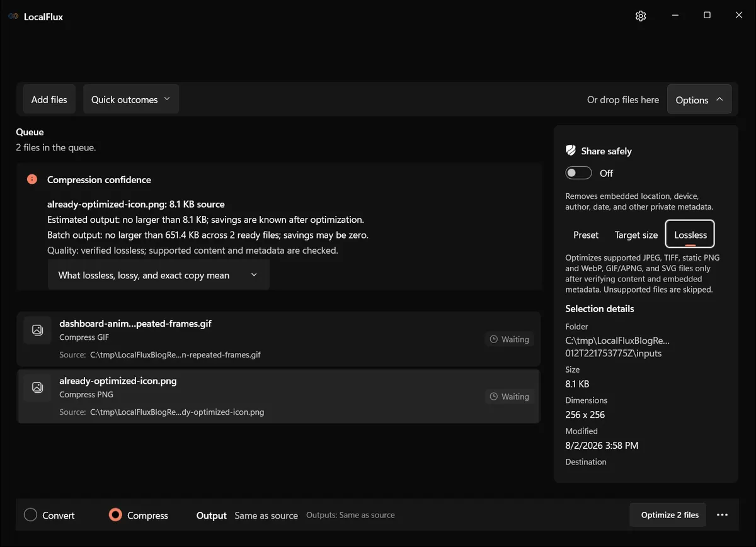Click the PNG file's Source path text
This screenshot has height=547, width=756.
coord(177,412)
